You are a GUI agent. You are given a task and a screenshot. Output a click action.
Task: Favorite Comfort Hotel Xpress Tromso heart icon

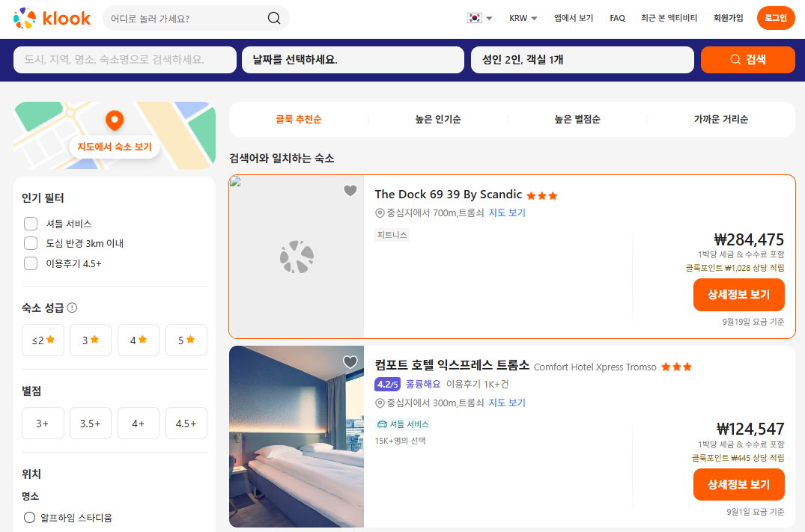tap(350, 361)
